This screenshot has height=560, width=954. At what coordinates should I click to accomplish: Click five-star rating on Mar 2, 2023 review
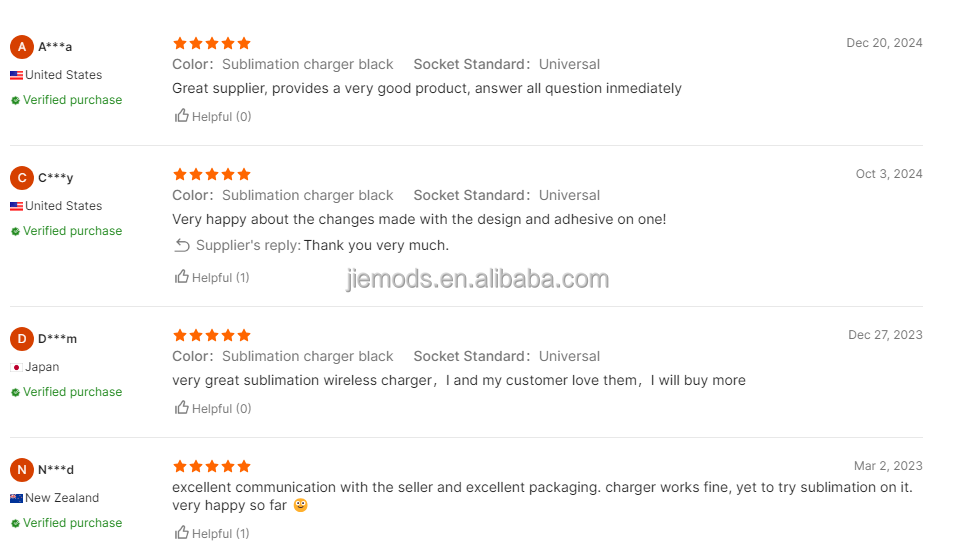coord(211,466)
